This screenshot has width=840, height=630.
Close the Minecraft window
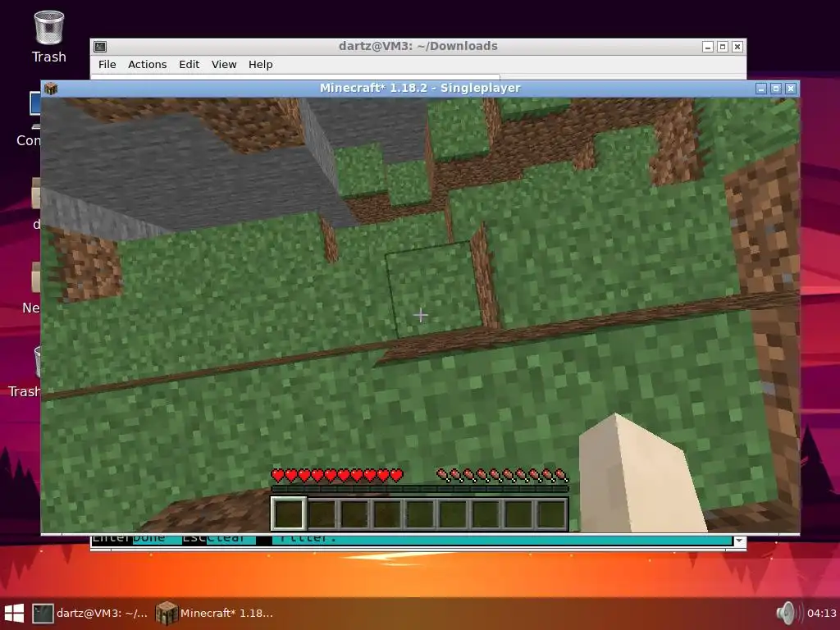[791, 89]
